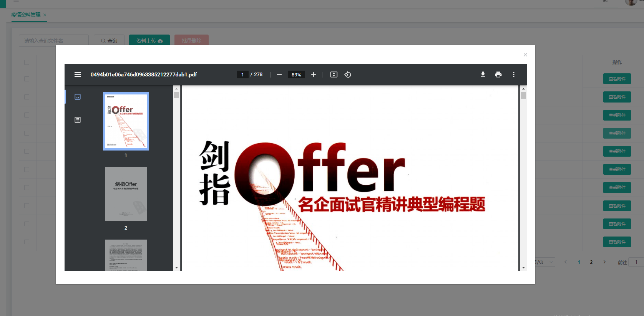The image size is (644, 316).
Task: Click thumbnail pane scroll down arrow
Action: (176, 268)
